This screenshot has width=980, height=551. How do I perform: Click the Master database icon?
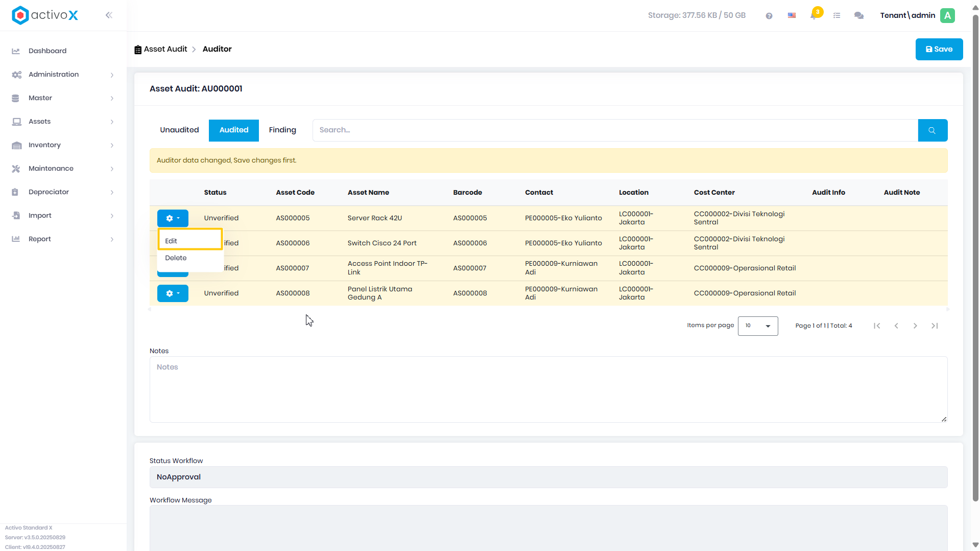(x=15, y=98)
